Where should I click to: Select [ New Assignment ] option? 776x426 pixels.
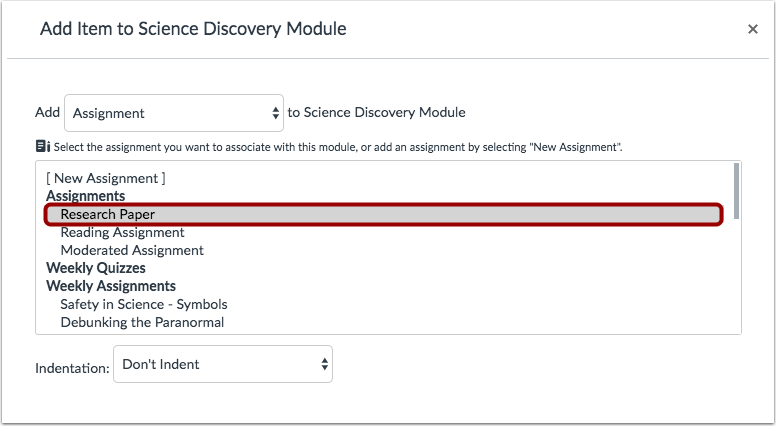[106, 178]
